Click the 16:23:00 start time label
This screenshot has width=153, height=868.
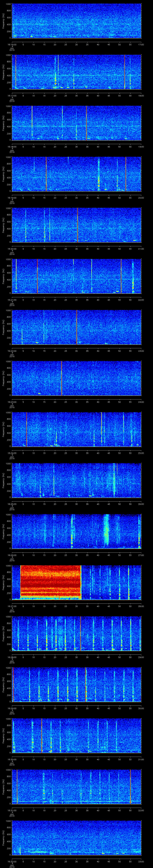pos(12,402)
